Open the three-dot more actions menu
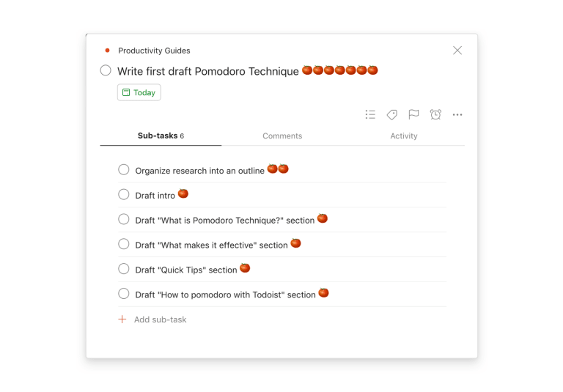Image resolution: width=563 pixels, height=392 pixels. coord(457,115)
